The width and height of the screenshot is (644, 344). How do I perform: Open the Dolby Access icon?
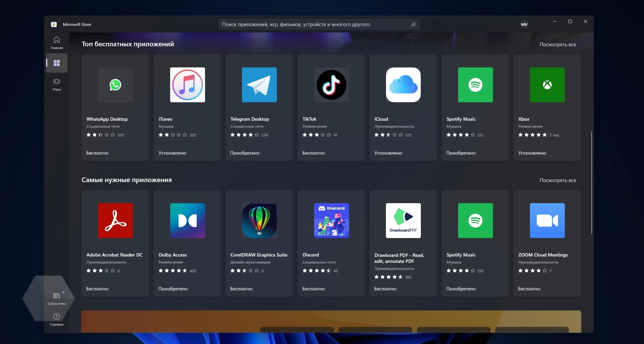click(187, 221)
